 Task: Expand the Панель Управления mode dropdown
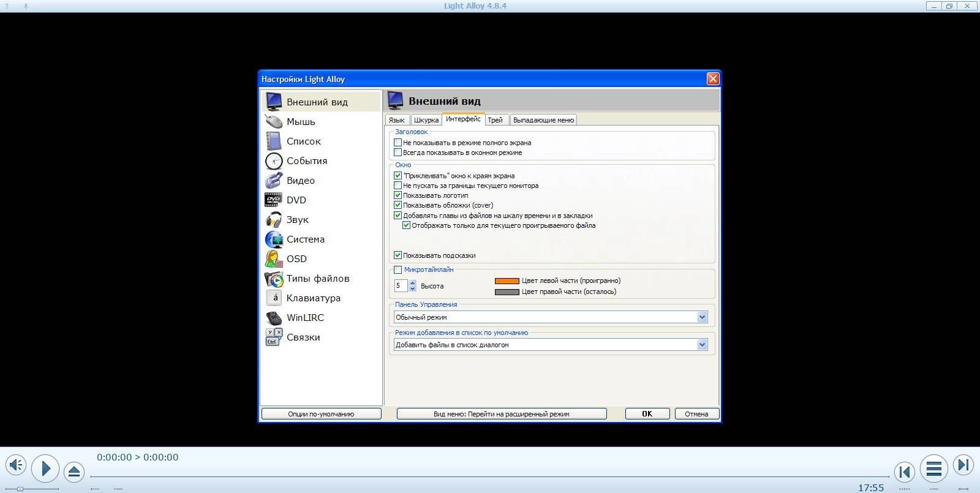click(702, 317)
